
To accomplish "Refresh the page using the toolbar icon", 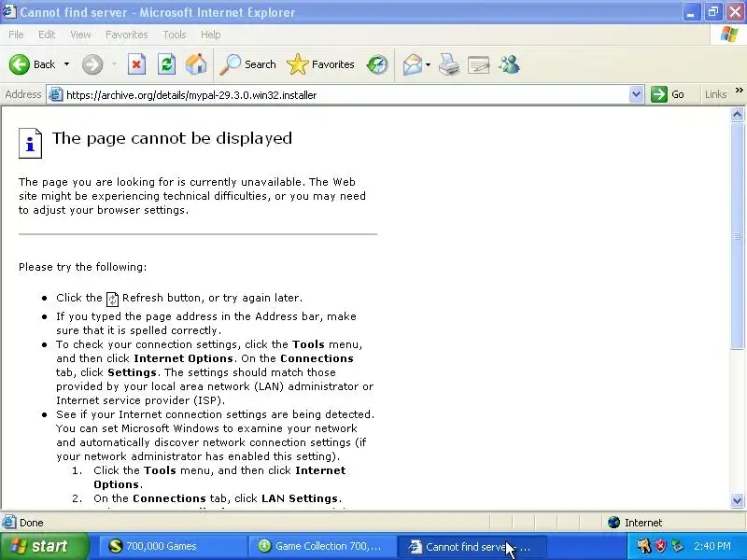I will [167, 64].
